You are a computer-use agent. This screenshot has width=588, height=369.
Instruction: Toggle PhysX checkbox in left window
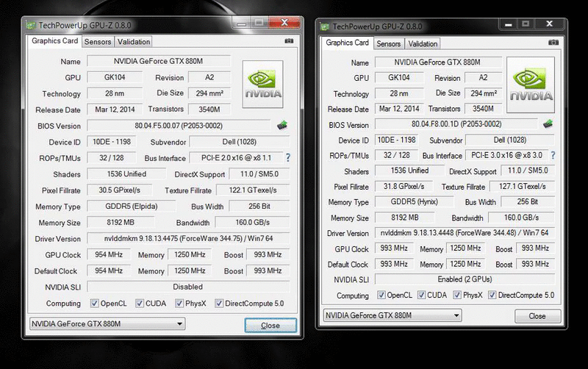(x=179, y=303)
